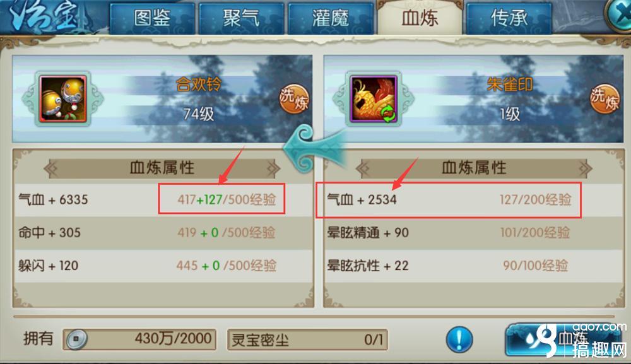Screen dimensions: 631x364
Task: Select the 晕眩精通 + 90 row
Action: pyautogui.click(x=474, y=233)
